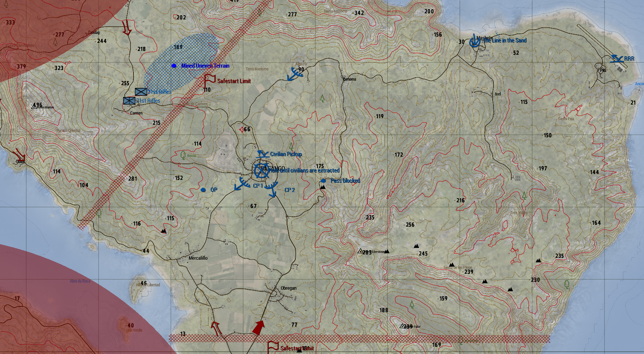This screenshot has width=644, height=354.
Task: Select the lower 31st Rifles infantry marker
Action: (x=129, y=101)
